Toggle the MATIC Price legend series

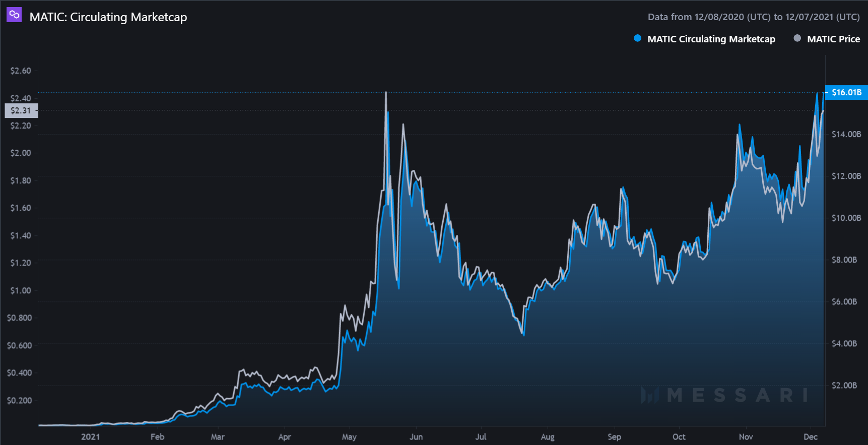pos(827,39)
